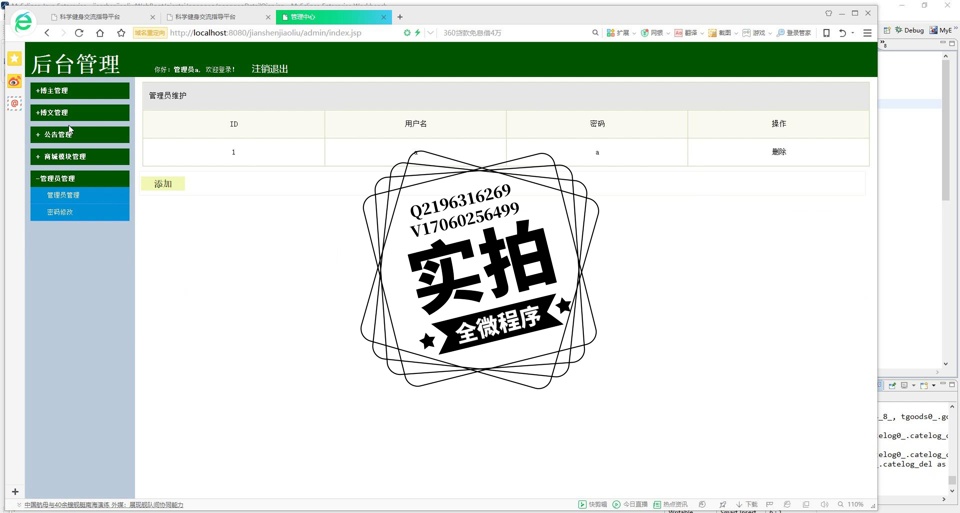
Task: Reload the page with refresh icon
Action: (79, 33)
